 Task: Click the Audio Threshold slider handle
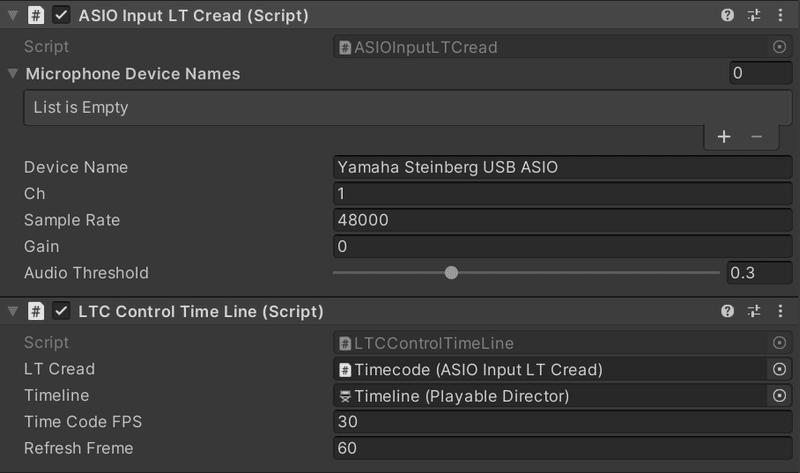click(x=451, y=272)
